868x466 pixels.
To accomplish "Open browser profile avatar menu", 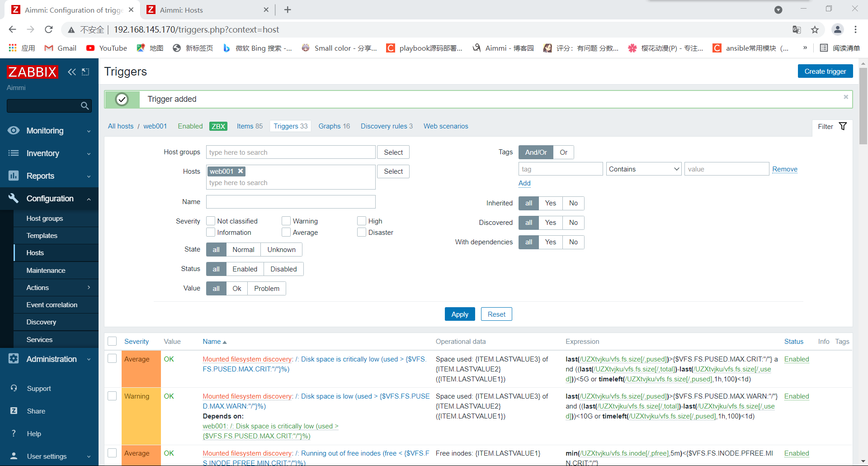I will (x=838, y=29).
